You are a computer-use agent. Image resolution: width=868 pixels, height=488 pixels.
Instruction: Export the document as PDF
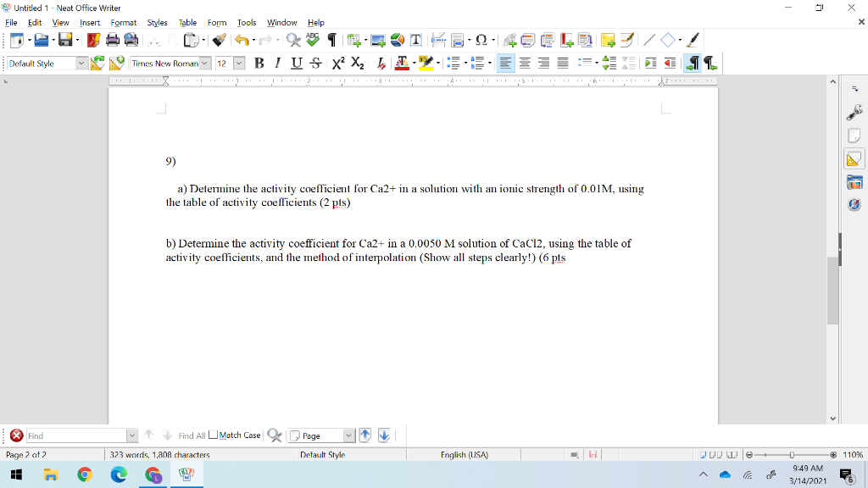tap(93, 40)
